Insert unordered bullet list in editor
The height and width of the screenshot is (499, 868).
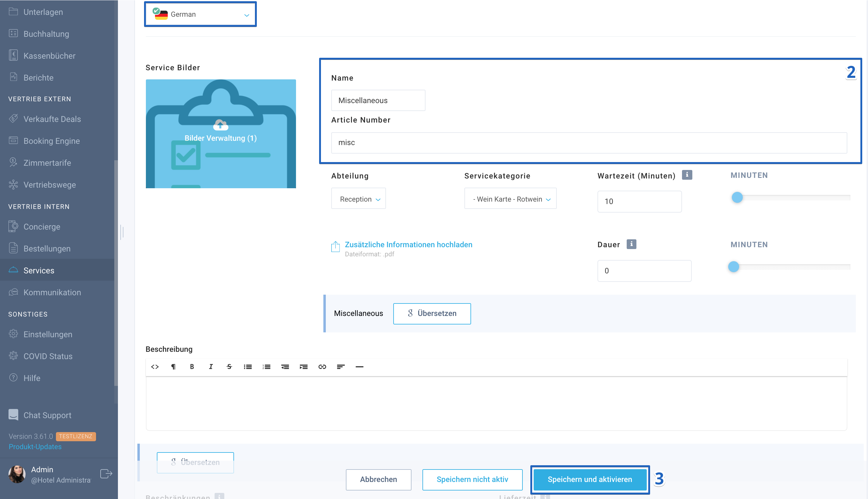tap(248, 367)
